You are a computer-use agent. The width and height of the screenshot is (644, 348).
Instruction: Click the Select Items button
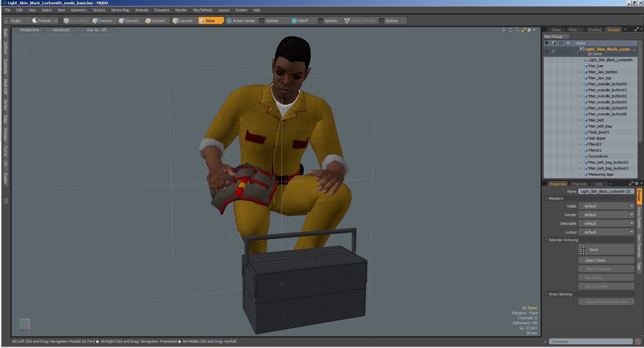tap(606, 260)
